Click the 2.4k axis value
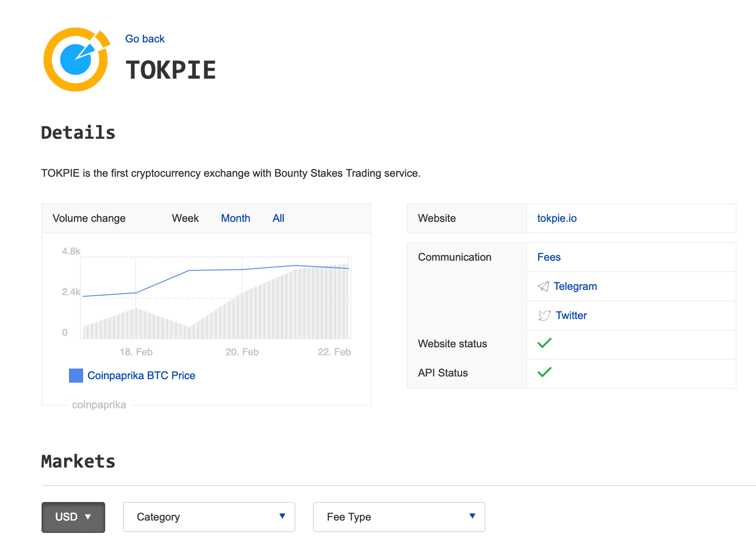 point(71,292)
